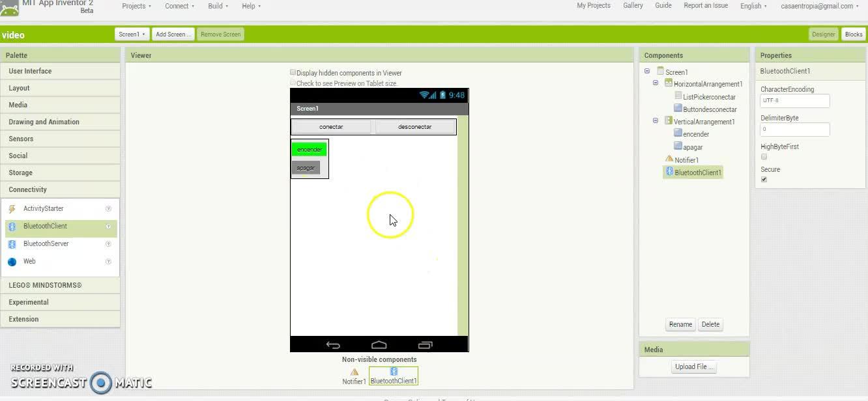Check Preview on Tablet size option
The width and height of the screenshot is (868, 401).
point(293,83)
